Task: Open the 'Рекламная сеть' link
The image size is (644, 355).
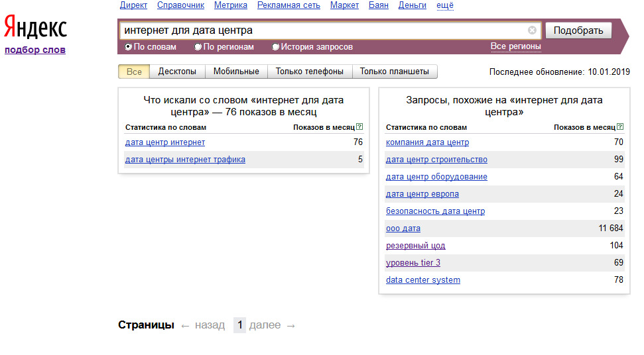Action: pos(289,5)
